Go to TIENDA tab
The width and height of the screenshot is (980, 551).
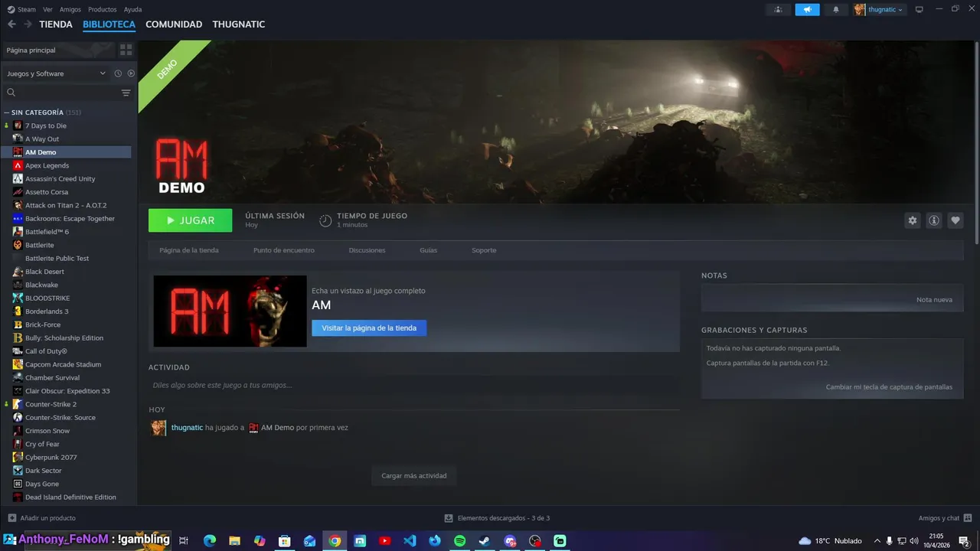click(56, 24)
